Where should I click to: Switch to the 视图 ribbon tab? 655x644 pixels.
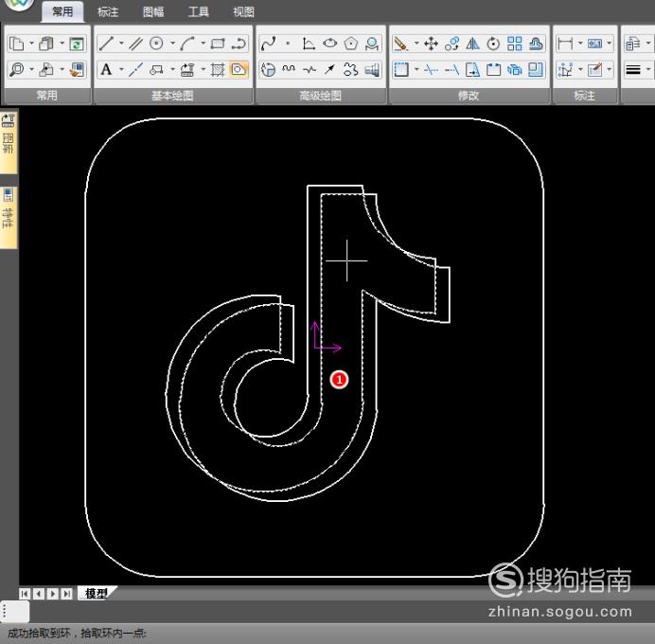[243, 12]
